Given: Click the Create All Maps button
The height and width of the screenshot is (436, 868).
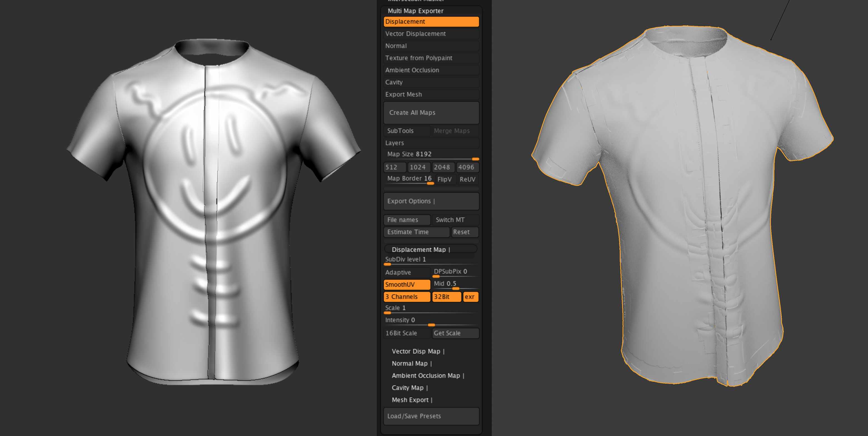Looking at the screenshot, I should click(x=431, y=113).
